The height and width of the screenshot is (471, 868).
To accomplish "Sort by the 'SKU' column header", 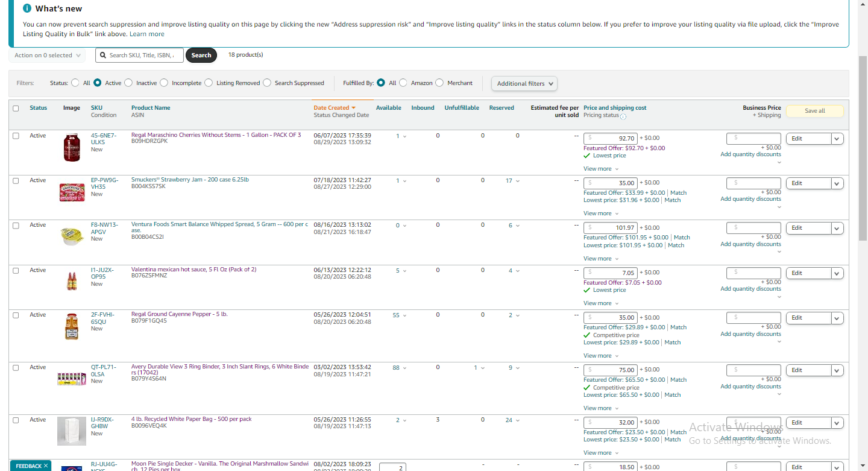I will (x=96, y=108).
